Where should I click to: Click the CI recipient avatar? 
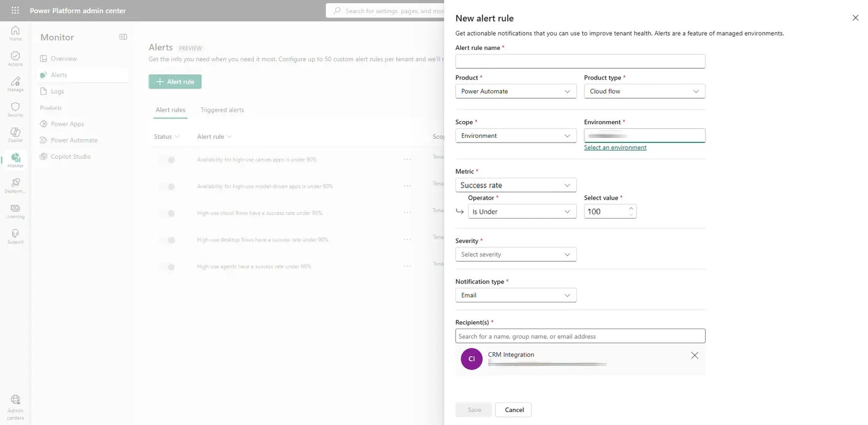pyautogui.click(x=472, y=359)
